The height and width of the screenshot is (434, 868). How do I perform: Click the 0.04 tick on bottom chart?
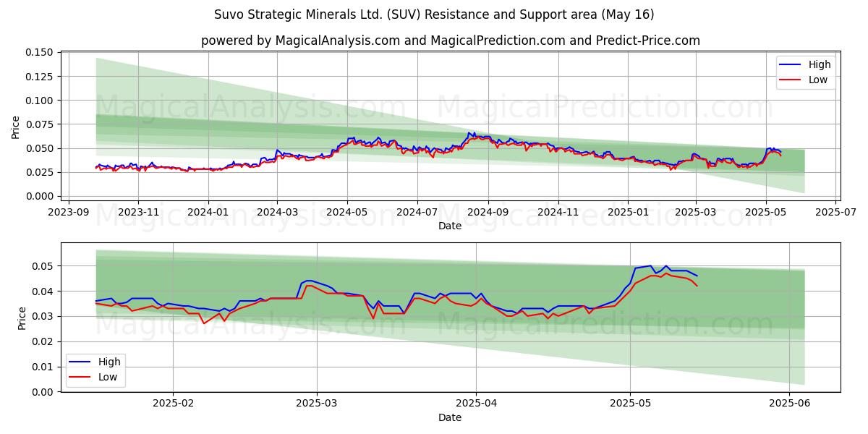click(x=43, y=292)
